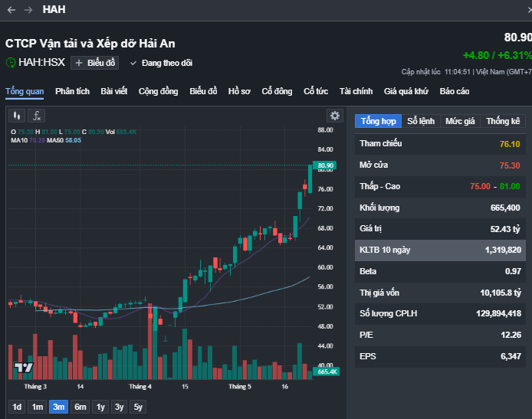
Task: Switch to the Tài chính tab
Action: click(x=356, y=91)
